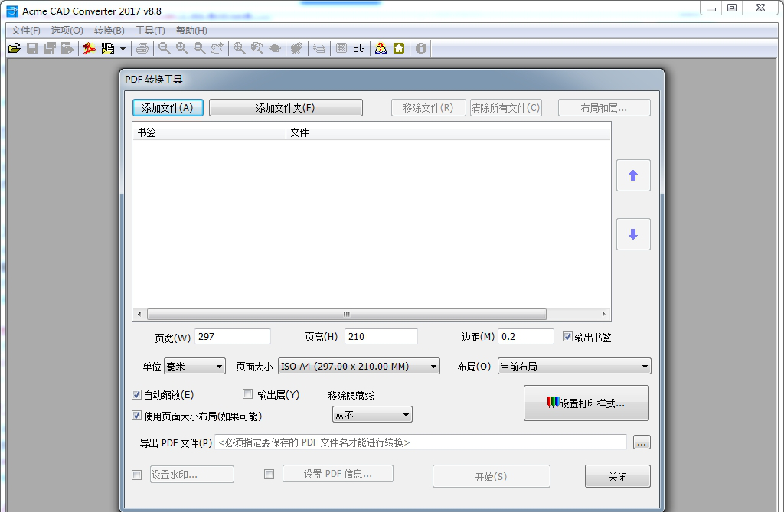Click the 关闭 button
Viewport: 784px width, 532px height.
(x=618, y=476)
